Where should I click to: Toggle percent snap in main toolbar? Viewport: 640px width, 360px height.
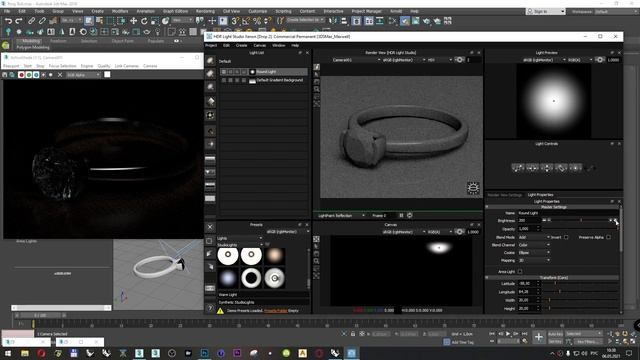[257, 21]
